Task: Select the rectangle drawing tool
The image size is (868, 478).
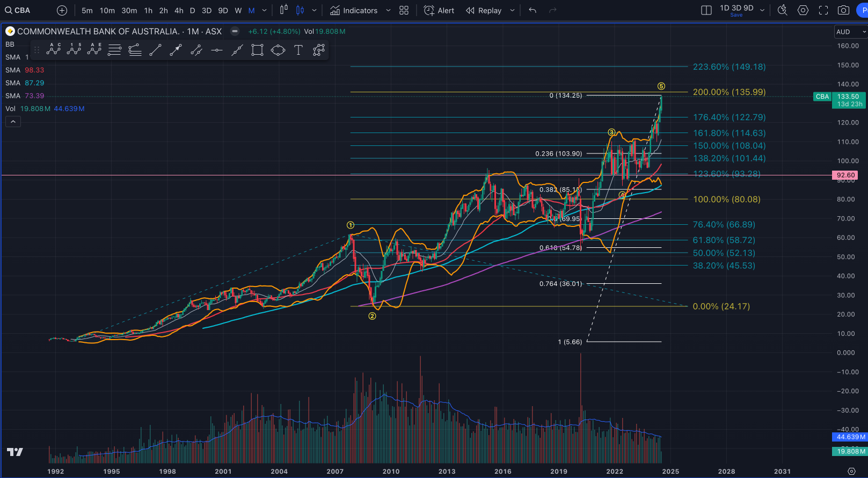Action: point(258,50)
